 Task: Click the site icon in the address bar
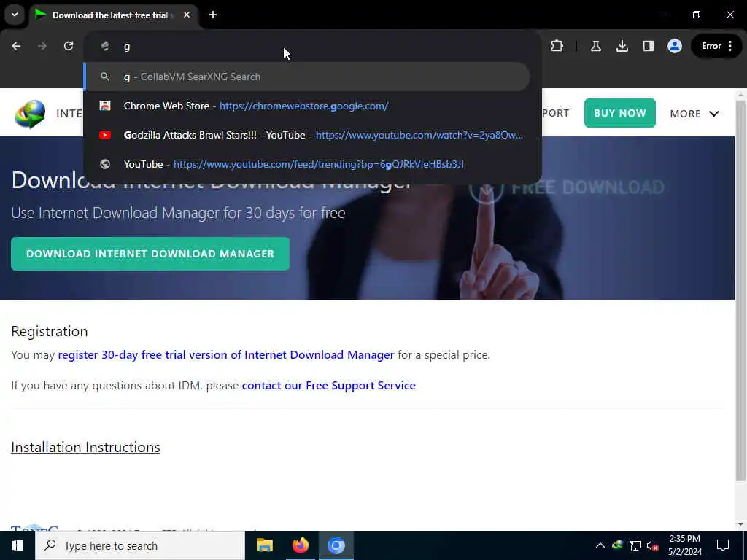[105, 46]
